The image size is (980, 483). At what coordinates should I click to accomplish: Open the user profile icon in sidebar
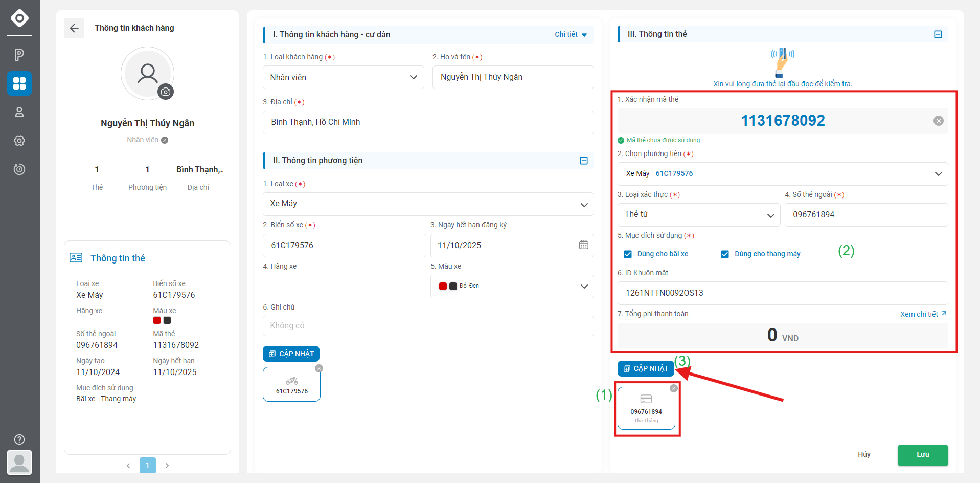(19, 112)
